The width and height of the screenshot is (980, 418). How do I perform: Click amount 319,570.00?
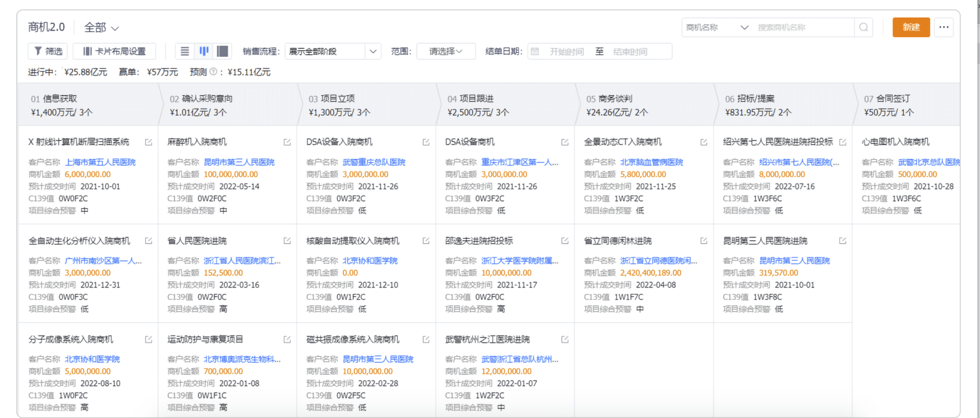pos(779,273)
